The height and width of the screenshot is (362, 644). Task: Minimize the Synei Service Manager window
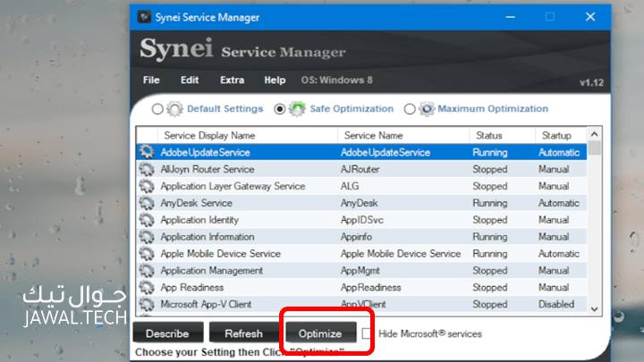pyautogui.click(x=510, y=17)
